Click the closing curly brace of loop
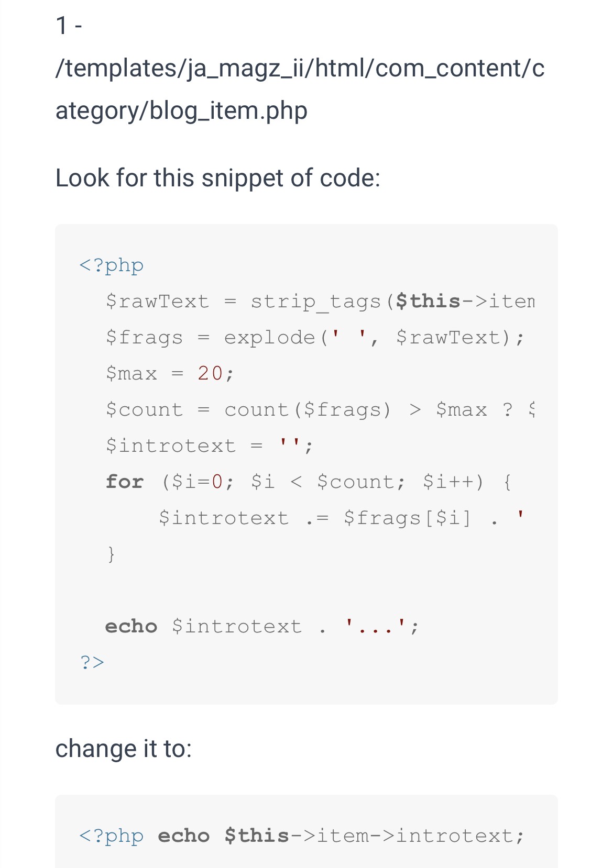The height and width of the screenshot is (868, 613). (111, 554)
